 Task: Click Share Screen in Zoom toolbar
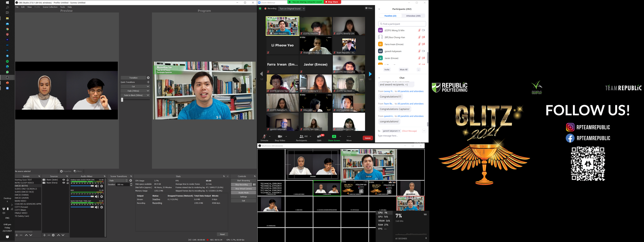pos(334,138)
